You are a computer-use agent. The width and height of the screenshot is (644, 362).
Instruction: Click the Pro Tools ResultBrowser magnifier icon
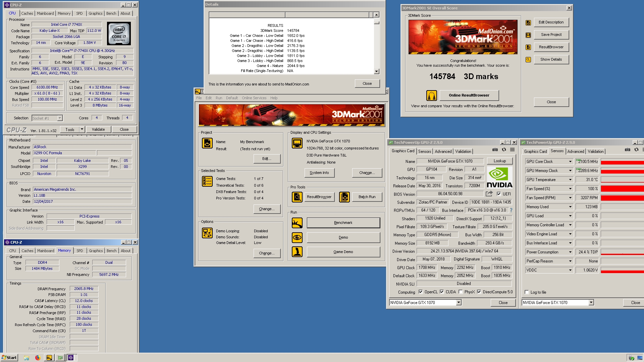[297, 197]
